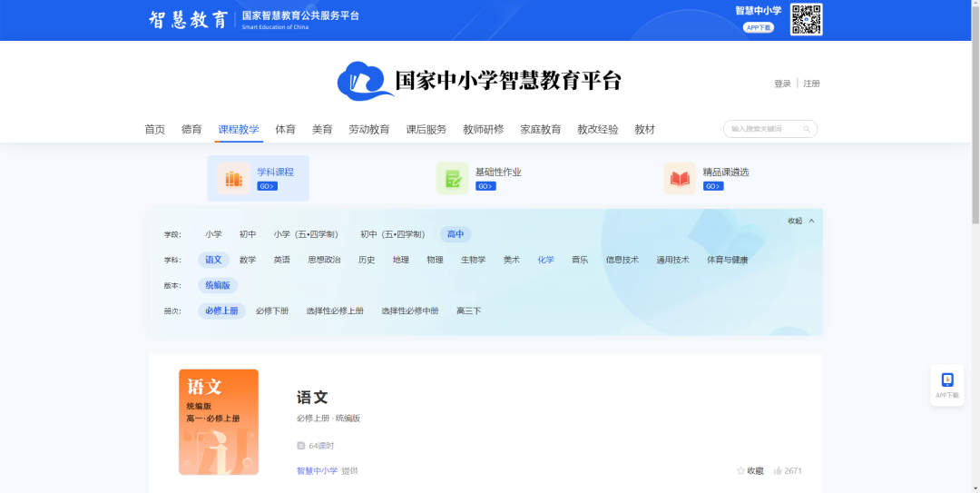The height and width of the screenshot is (493, 980).
Task: Select 音乐 subject filter
Action: tap(580, 261)
